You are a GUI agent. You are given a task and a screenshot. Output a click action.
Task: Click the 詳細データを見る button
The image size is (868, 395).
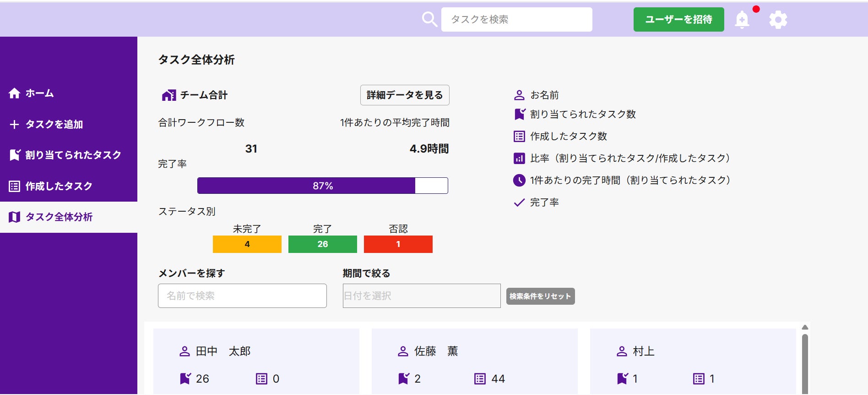coord(405,95)
